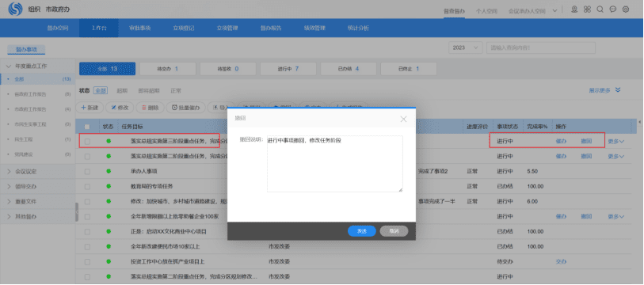Click 发送 button in the 撤回 dialog
The width and height of the screenshot is (644, 285).
click(x=362, y=231)
